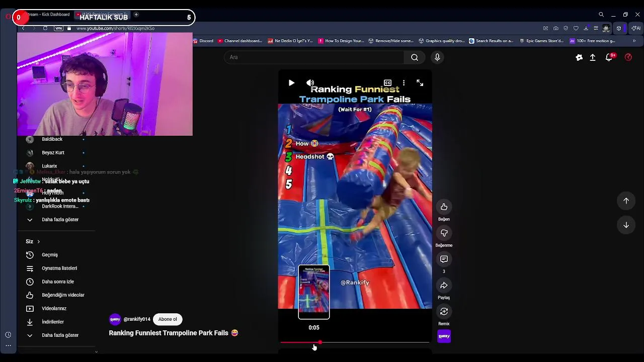Take snapshot with camera icon

coord(556,28)
